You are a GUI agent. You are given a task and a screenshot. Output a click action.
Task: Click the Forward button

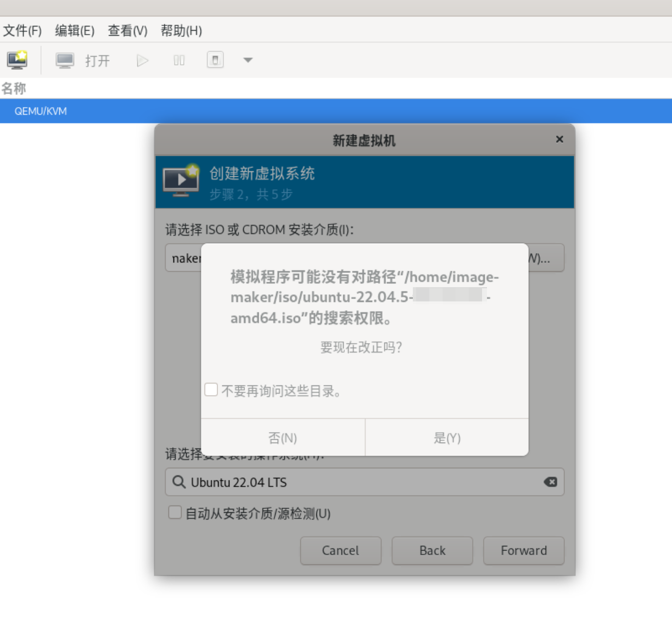coord(523,551)
